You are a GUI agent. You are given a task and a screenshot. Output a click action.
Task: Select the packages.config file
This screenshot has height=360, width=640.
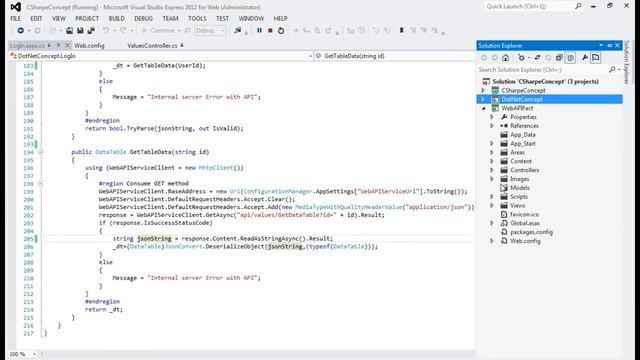pyautogui.click(x=531, y=232)
